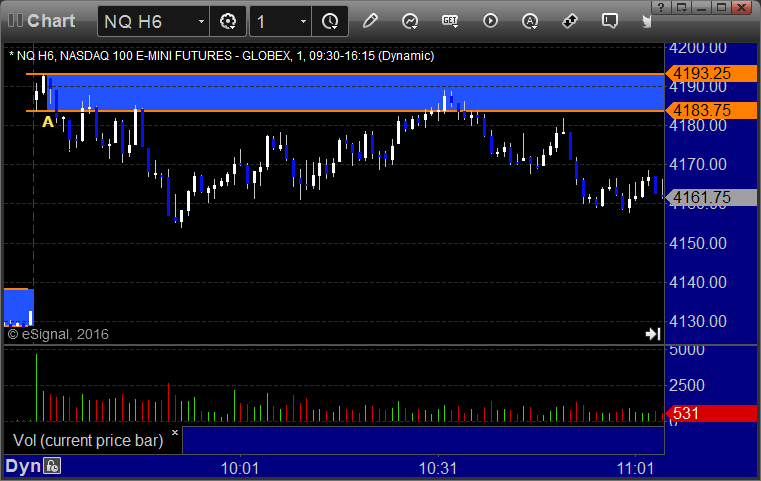The width and height of the screenshot is (761, 481).
Task: Click the yellow A marker on chart
Action: coord(48,121)
